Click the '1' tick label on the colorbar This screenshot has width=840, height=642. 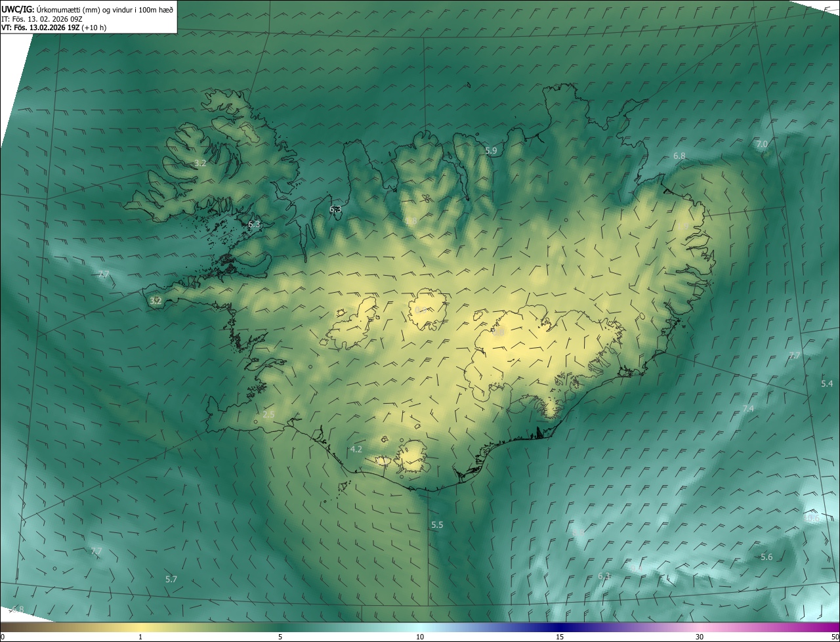pos(140,637)
